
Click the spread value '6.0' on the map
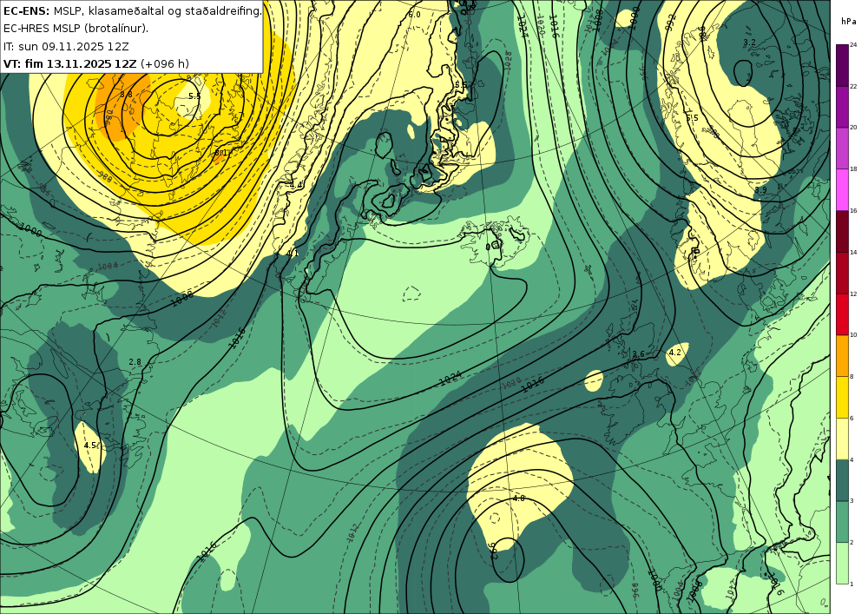pyautogui.click(x=414, y=15)
